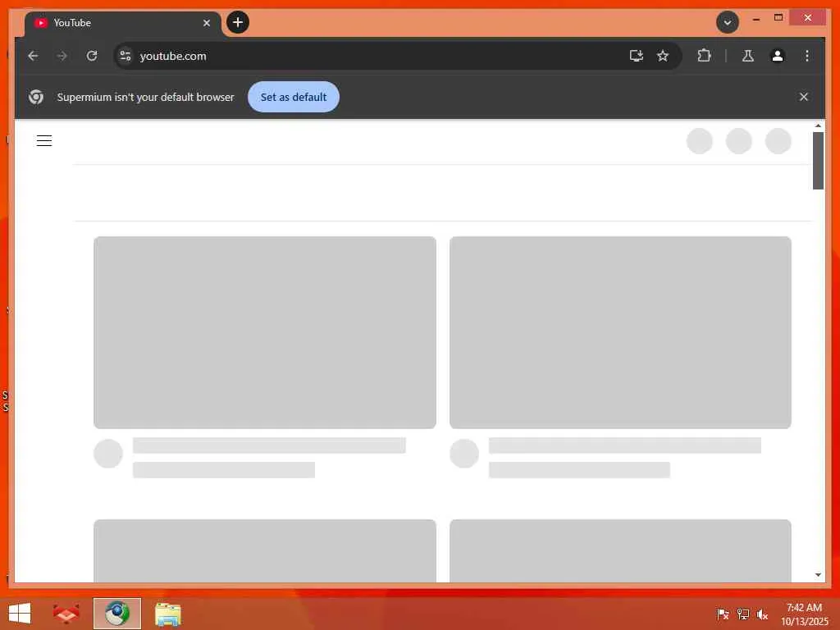Bookmark this tab with the star icon
The width and height of the screenshot is (840, 630).
[x=663, y=56]
